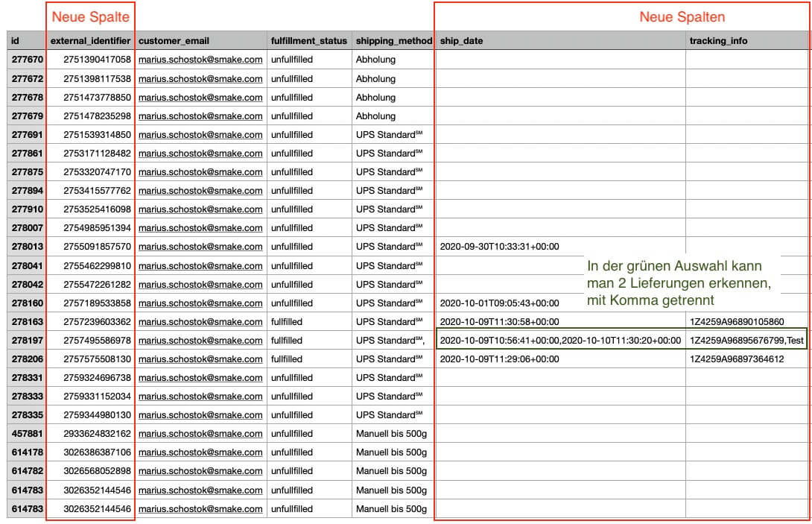The width and height of the screenshot is (812, 524).
Task: Select the ship_date column header
Action: [x=561, y=41]
